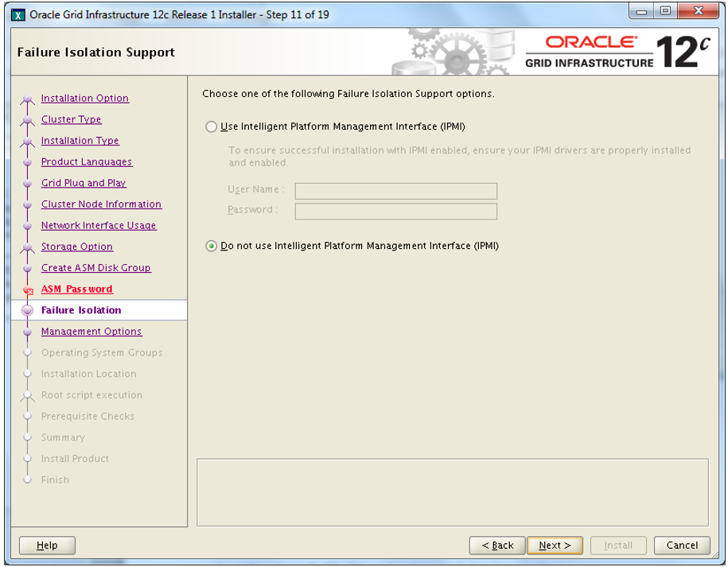This screenshot has height=567, width=728.
Task: Click the IPMI User Name field
Action: (x=395, y=191)
